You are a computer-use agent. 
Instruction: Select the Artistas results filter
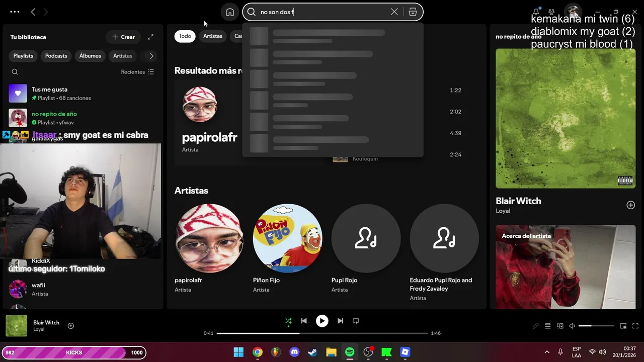point(213,36)
